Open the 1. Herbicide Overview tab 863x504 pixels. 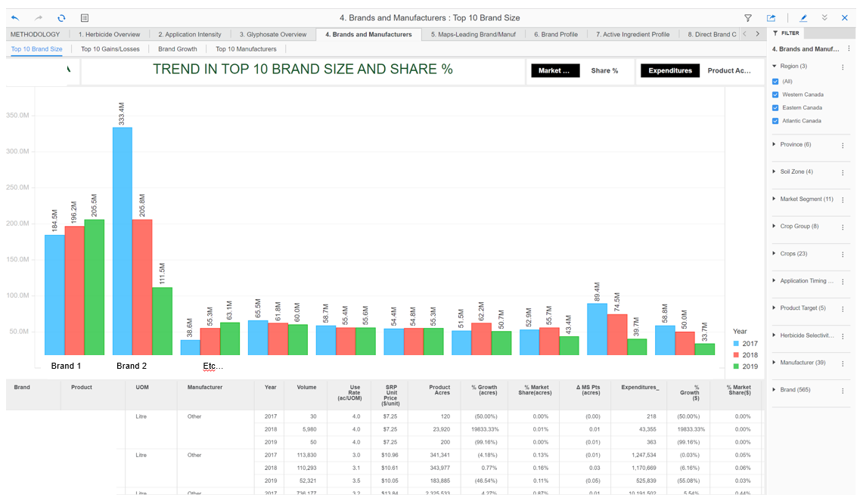[x=109, y=34]
